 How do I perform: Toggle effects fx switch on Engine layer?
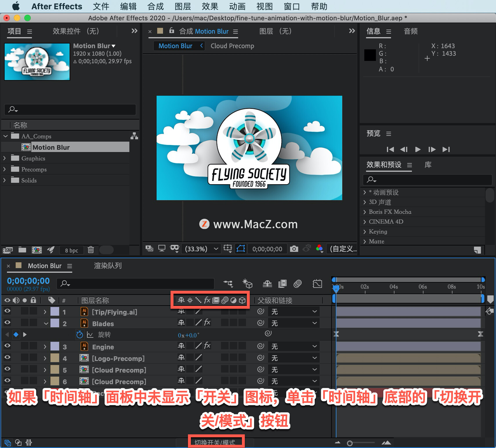207,346
